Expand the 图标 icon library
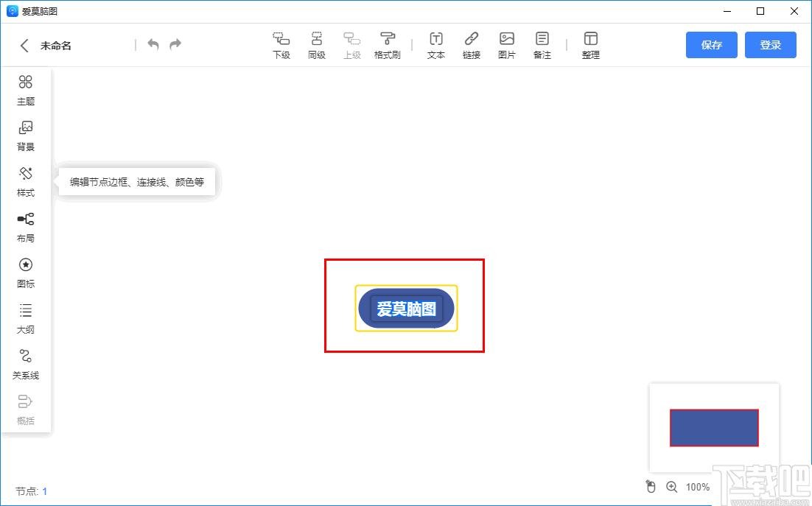Viewport: 812px width, 506px height. pos(26,273)
